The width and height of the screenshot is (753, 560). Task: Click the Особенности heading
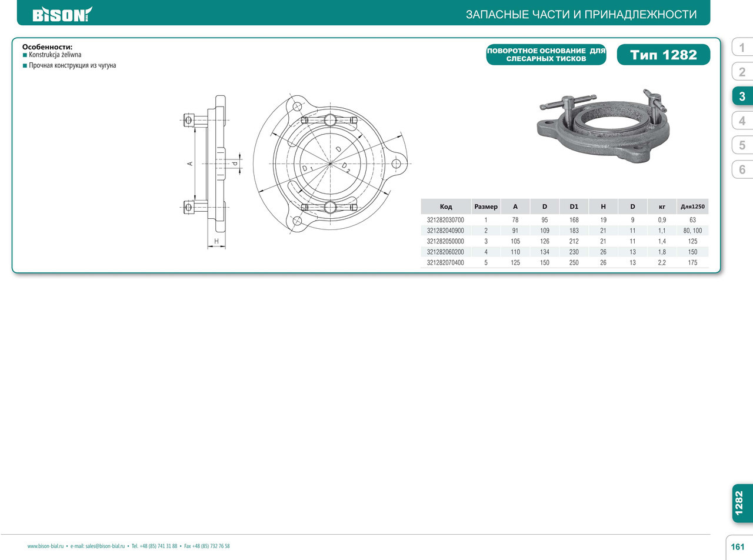point(48,46)
